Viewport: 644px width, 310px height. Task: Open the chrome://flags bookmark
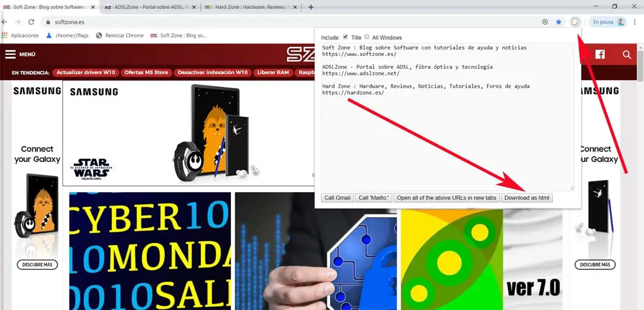(68, 35)
